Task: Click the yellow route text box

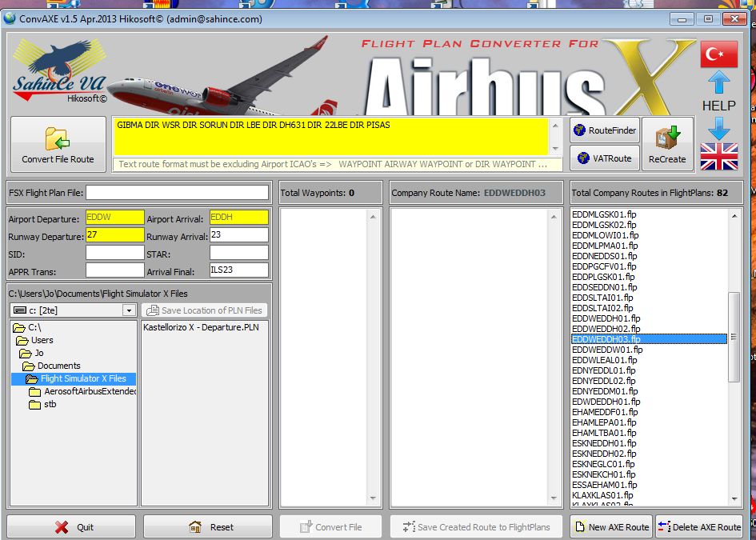Action: click(330, 137)
